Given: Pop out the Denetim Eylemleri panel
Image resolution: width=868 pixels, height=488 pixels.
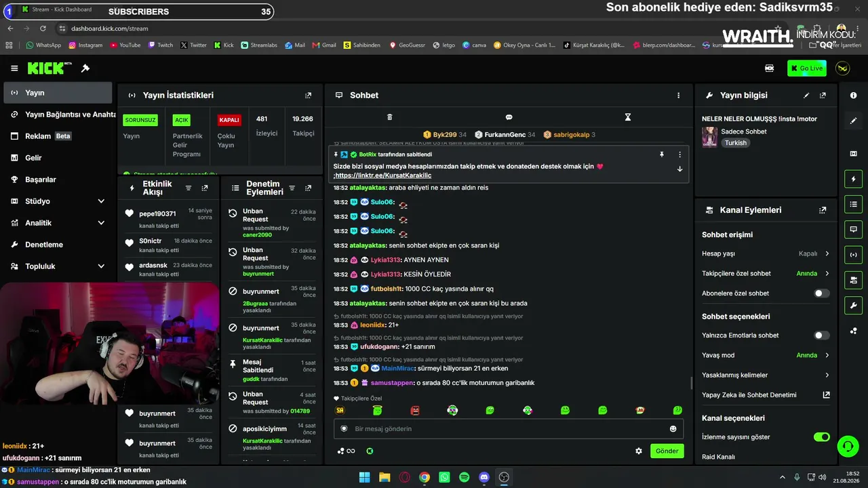Looking at the screenshot, I should point(308,188).
